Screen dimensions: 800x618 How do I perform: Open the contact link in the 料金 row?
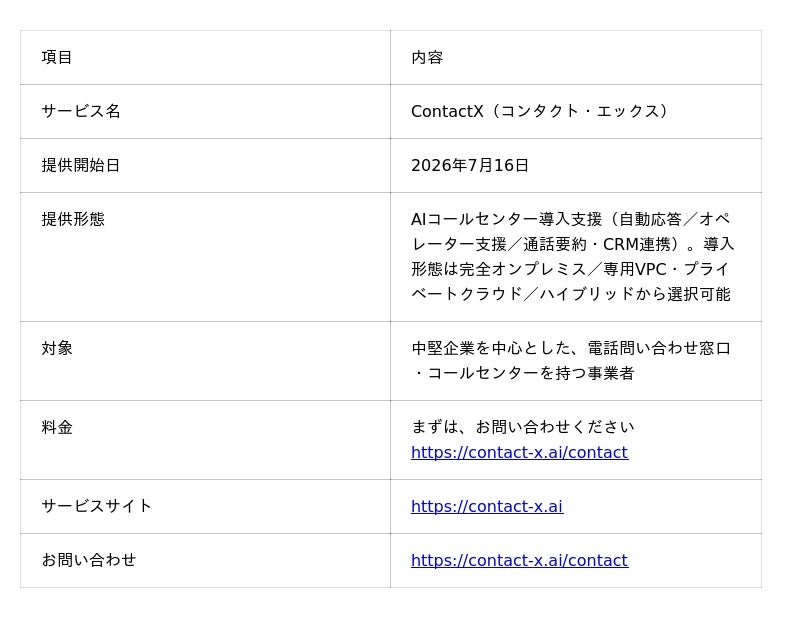pos(519,453)
